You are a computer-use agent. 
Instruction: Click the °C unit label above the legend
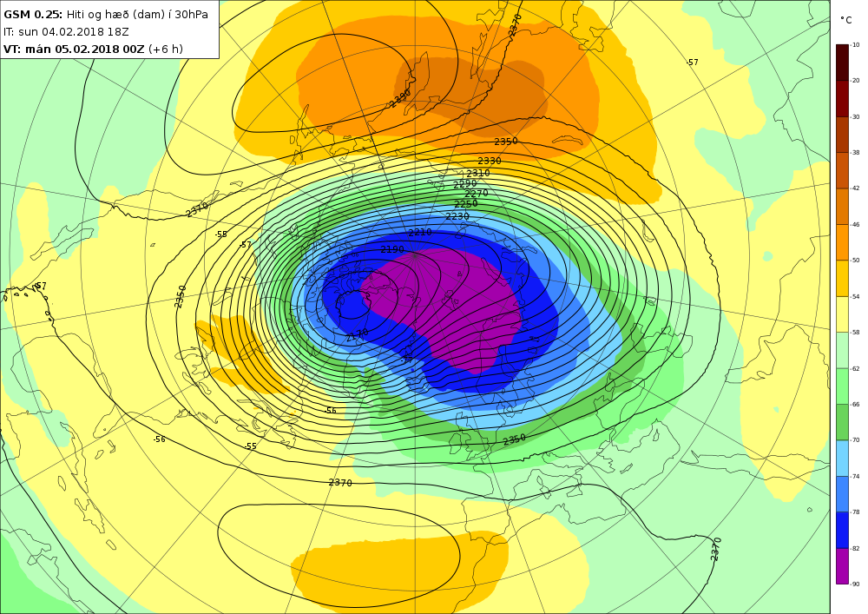click(845, 21)
